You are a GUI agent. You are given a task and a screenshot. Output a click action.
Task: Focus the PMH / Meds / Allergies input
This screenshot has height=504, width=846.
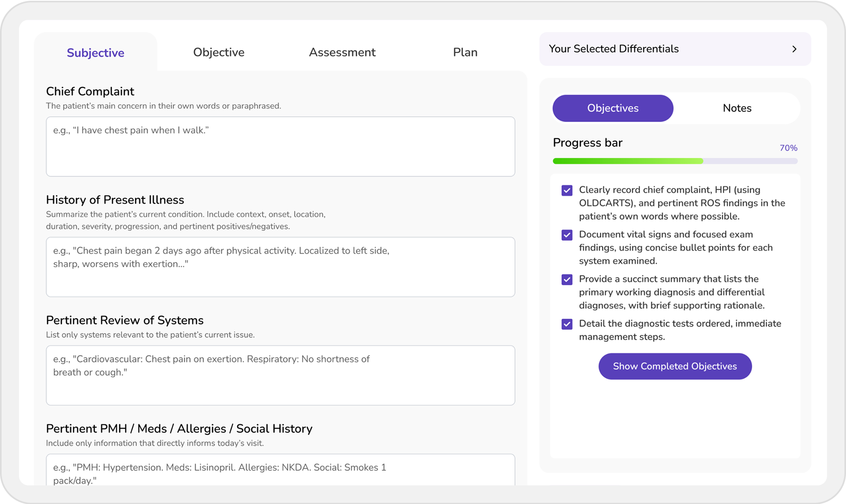click(280, 470)
